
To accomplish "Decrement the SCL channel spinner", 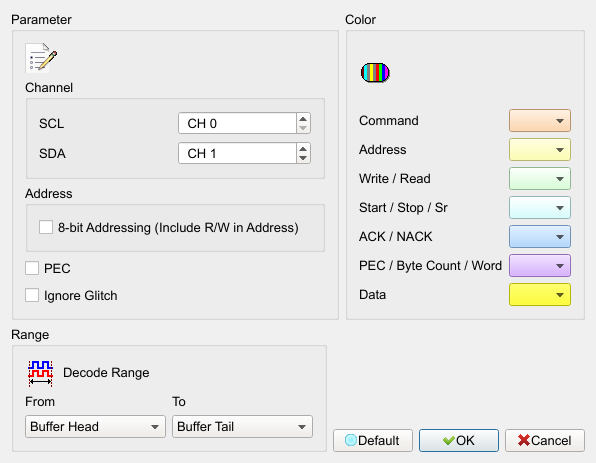I will (303, 128).
